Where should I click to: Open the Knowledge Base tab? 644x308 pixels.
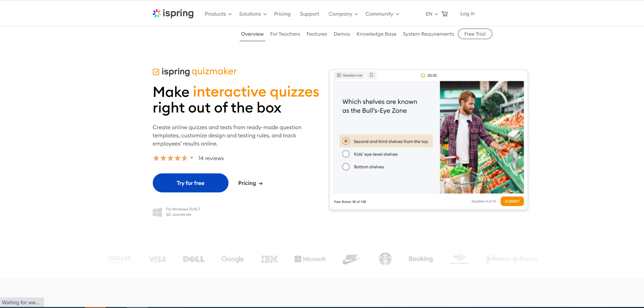click(376, 34)
